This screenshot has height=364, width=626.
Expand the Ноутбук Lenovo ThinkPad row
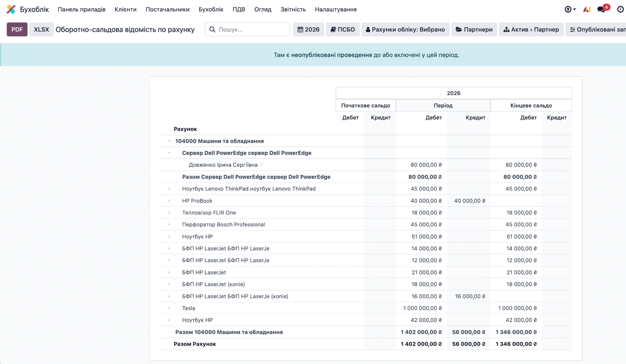169,189
